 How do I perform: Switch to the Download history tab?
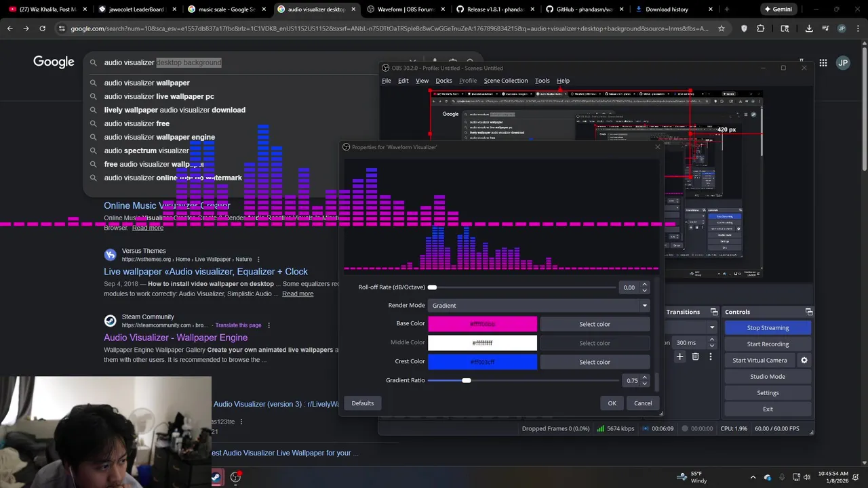pos(673,9)
